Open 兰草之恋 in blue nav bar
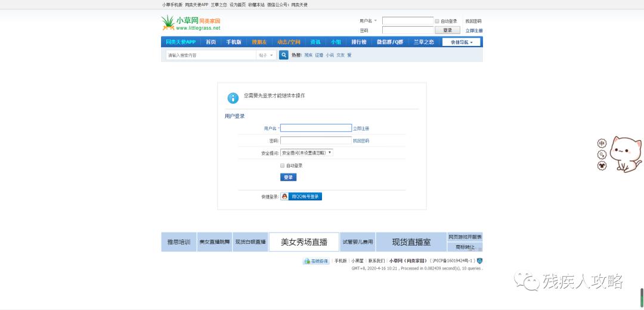Viewport: 644px width, 310px height. tap(423, 42)
